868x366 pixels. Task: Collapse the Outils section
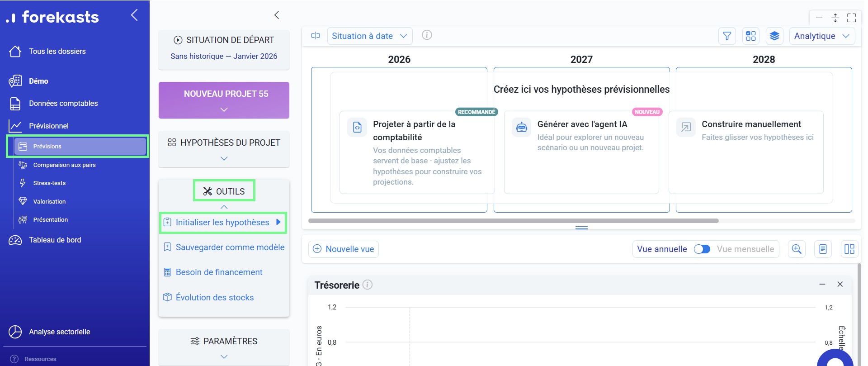coord(224,207)
